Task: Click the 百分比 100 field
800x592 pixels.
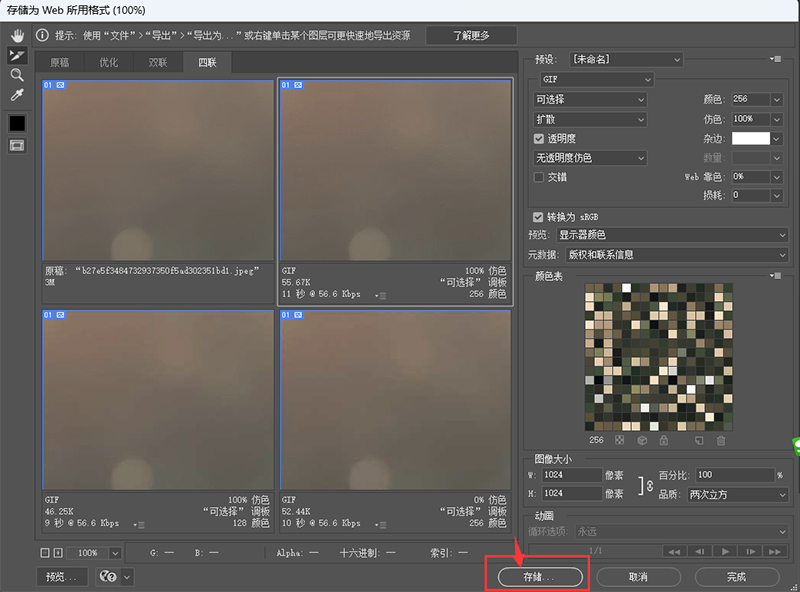Action: click(735, 475)
